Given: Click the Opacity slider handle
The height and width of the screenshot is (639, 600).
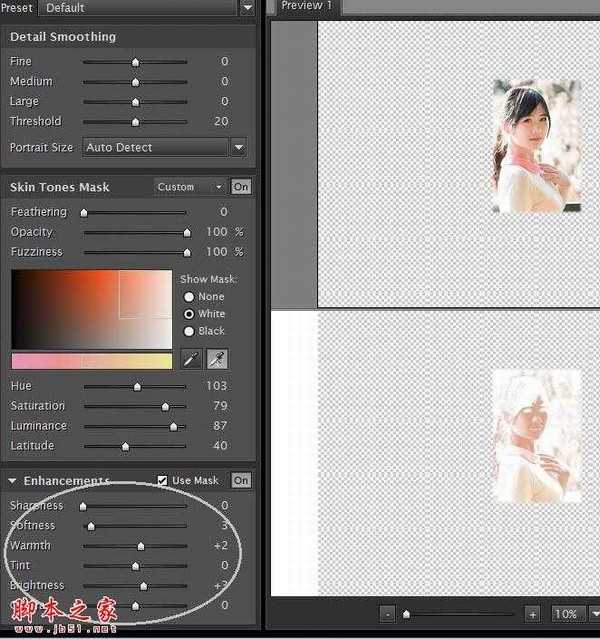Looking at the screenshot, I should [x=187, y=232].
